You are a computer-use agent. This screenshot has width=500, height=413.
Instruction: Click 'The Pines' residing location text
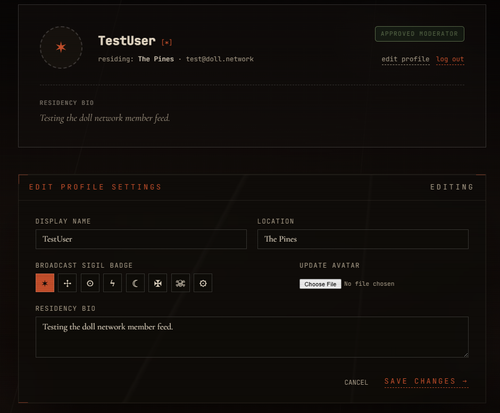tap(156, 59)
